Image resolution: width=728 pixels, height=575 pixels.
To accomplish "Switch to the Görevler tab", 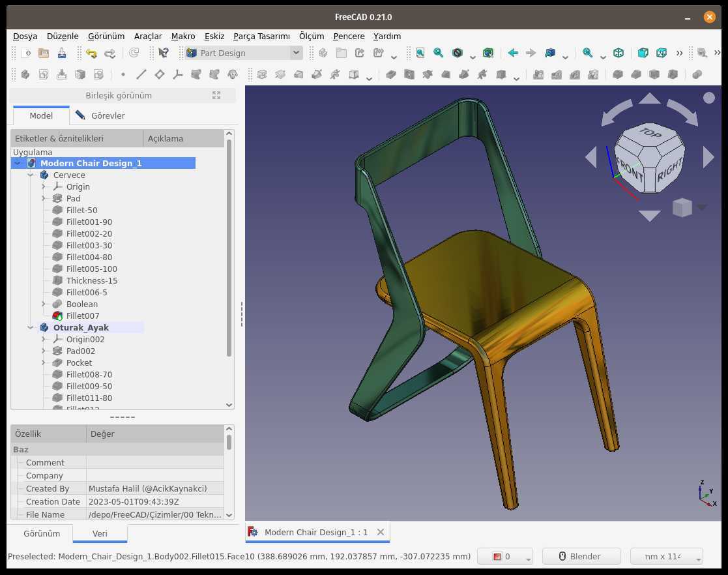I will [100, 115].
